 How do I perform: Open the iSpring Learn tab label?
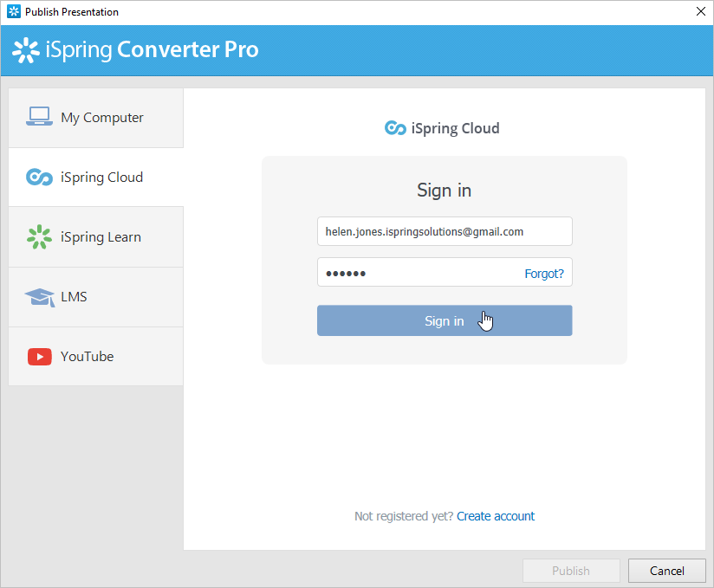tap(101, 237)
